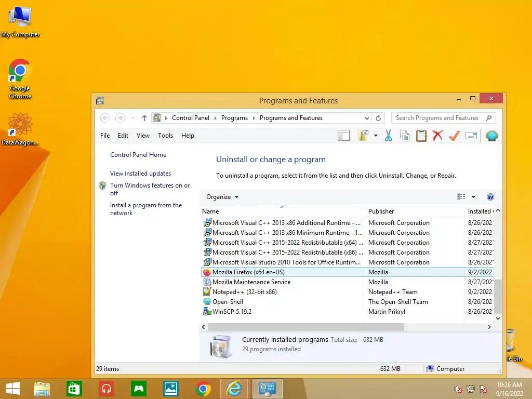Select Visual Studio 2010 Tools for Office
The image size is (532, 399).
[347, 262]
